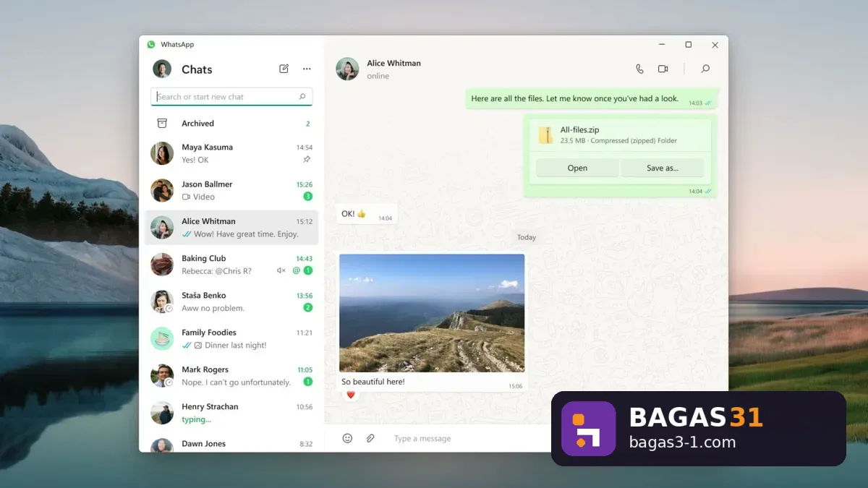The height and width of the screenshot is (488, 868).
Task: Click the 'Aww no problem.' preview text
Action: [213, 308]
